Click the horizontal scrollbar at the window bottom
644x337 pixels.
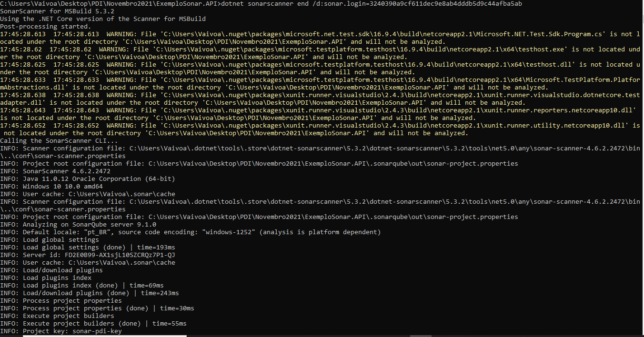point(319,335)
